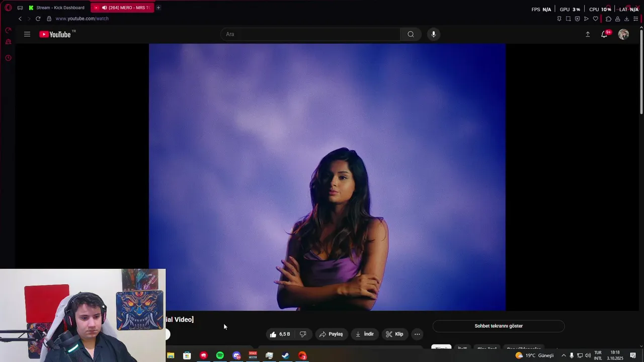Screen dimensions: 644x362
Task: Open Spotify from the taskbar
Action: 220,355
